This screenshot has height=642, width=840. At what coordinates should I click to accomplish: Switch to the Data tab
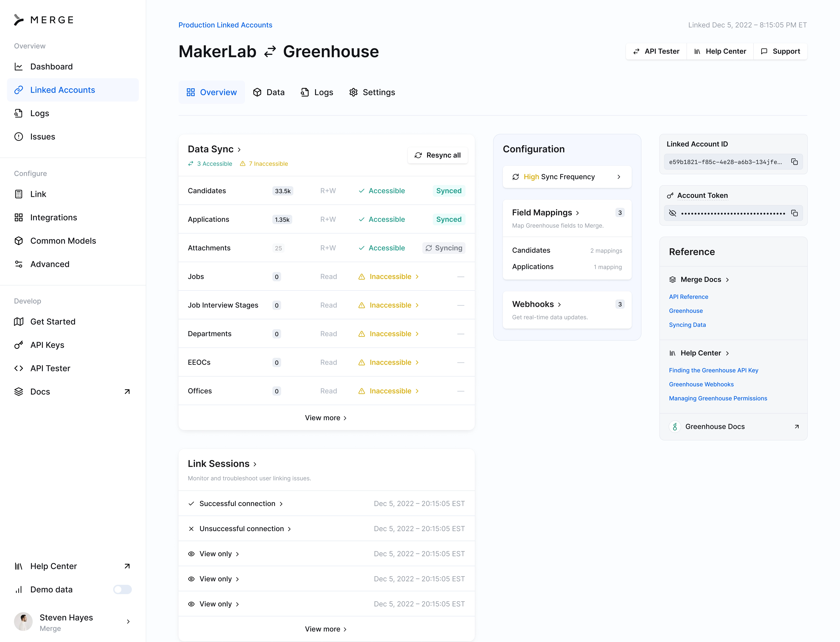[x=269, y=92]
